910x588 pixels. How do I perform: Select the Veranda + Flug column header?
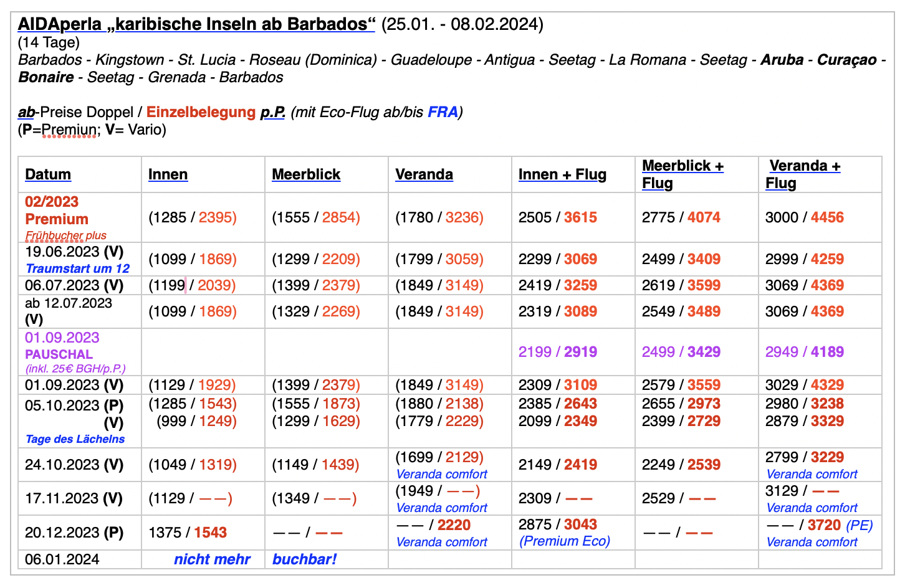click(803, 174)
